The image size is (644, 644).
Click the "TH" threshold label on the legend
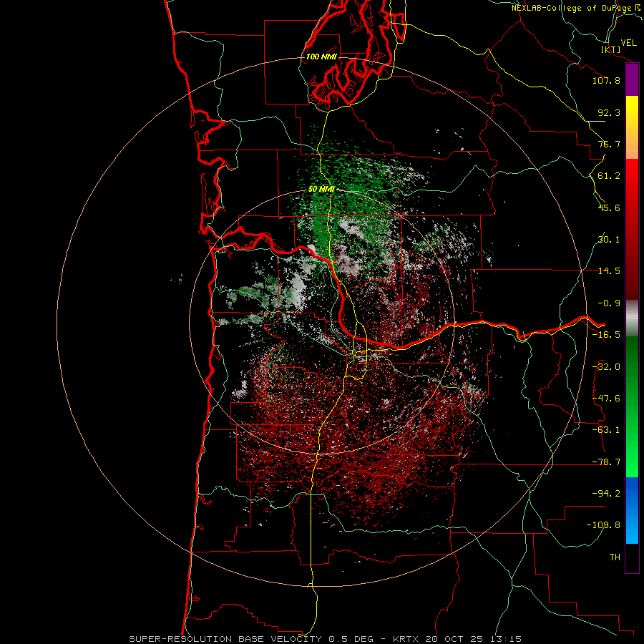pyautogui.click(x=615, y=557)
